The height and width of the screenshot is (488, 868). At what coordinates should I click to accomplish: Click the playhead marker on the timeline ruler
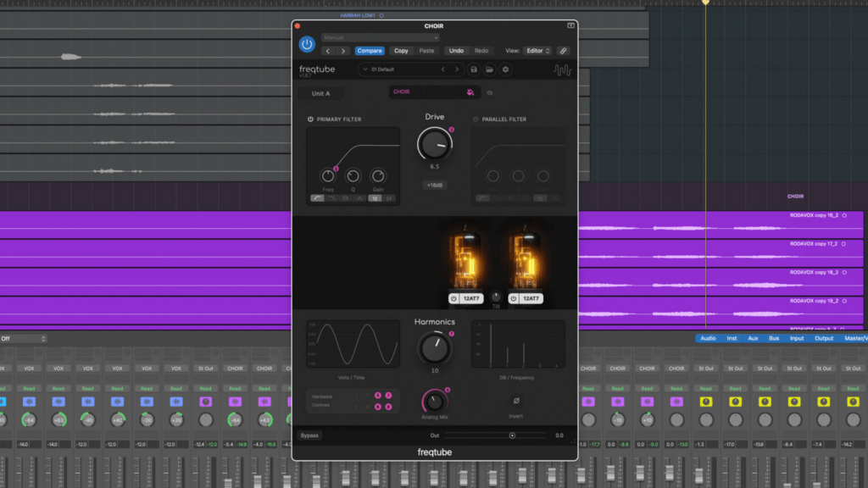point(705,3)
